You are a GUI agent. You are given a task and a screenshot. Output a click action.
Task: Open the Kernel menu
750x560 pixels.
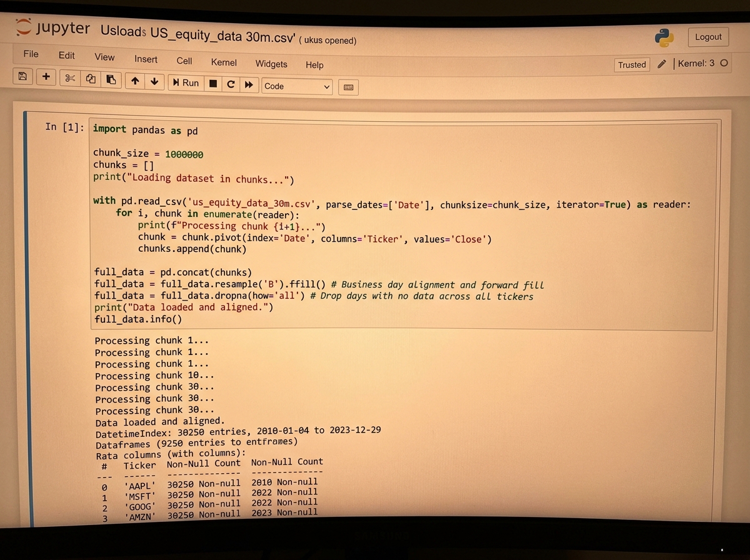(224, 62)
